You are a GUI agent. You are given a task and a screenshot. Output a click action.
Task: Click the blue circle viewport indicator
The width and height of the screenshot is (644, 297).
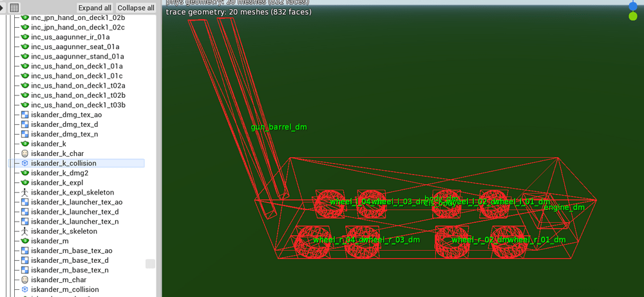point(633,6)
